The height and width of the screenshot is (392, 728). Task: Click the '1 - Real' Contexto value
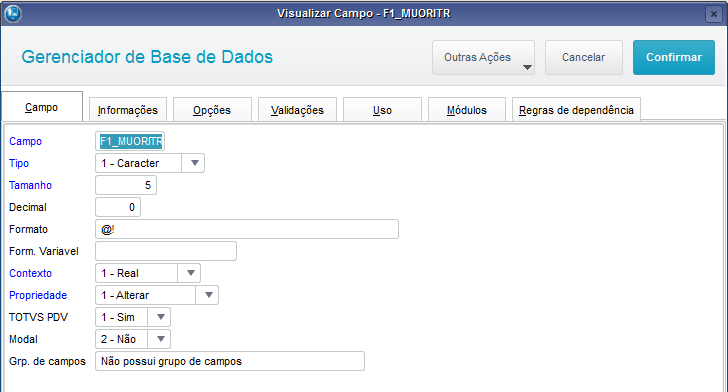[120, 273]
